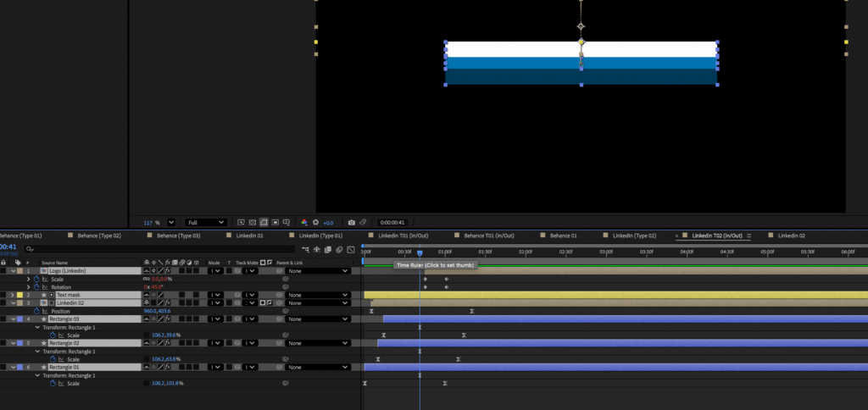Click graph icon for Position property
868x410 pixels.
point(45,311)
